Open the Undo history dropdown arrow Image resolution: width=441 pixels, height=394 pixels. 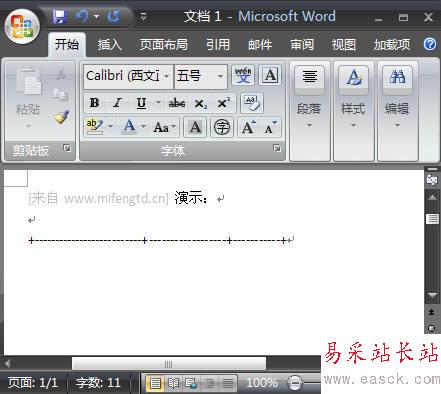(96, 16)
